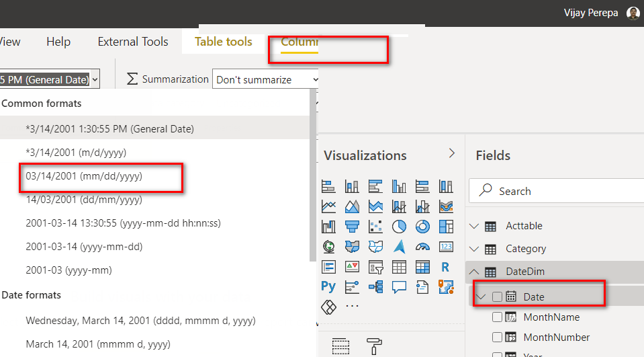Select the globe Map visual
Viewport: 644px width, 357px height.
point(328,246)
